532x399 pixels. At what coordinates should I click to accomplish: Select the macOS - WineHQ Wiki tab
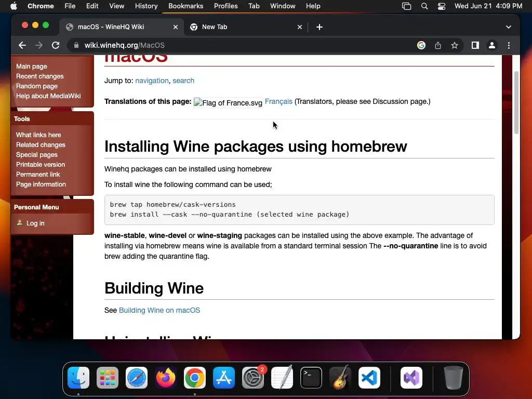pos(122,27)
